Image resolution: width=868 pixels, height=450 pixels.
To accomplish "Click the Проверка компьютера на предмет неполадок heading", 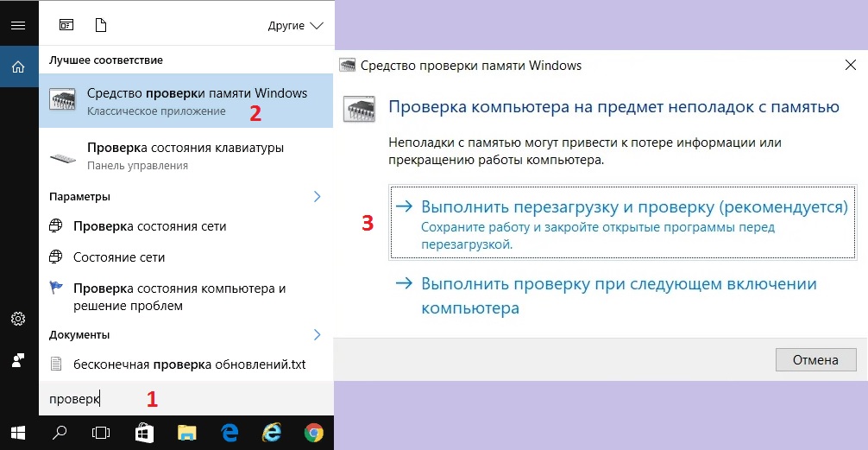I will (x=614, y=107).
